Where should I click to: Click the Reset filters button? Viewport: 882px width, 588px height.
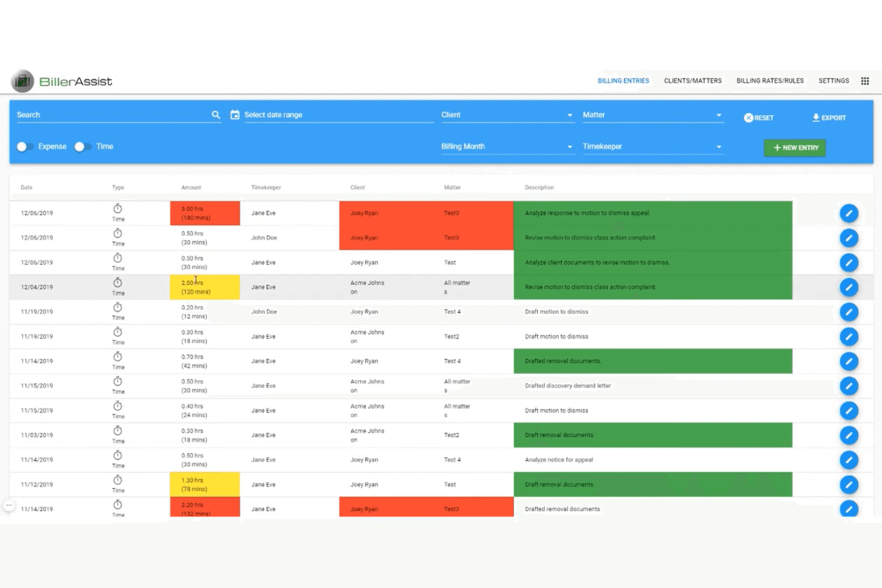(759, 118)
